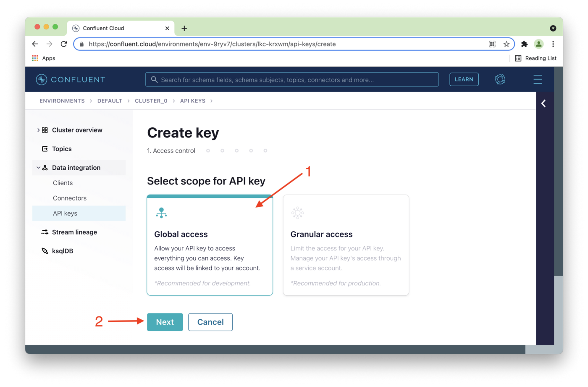Open the support lifebuoy icon
Image resolution: width=588 pixels, height=387 pixels.
500,79
